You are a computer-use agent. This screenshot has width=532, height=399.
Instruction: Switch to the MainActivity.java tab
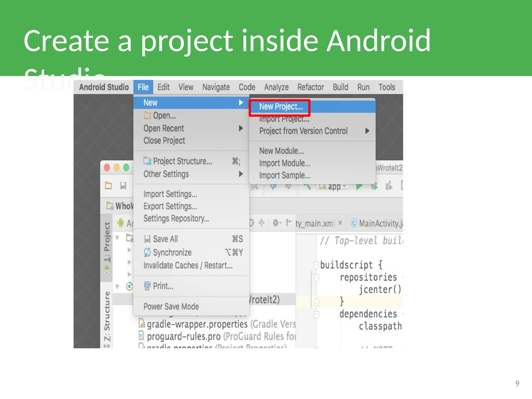(x=377, y=223)
